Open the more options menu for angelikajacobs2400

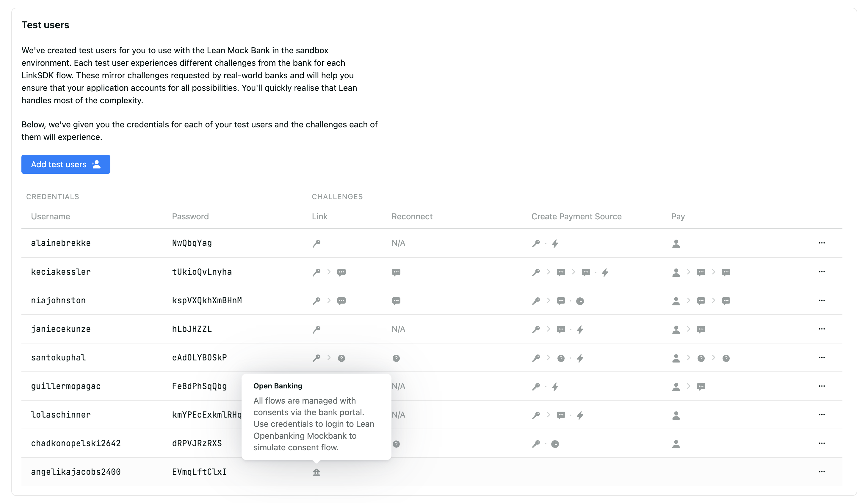(822, 472)
